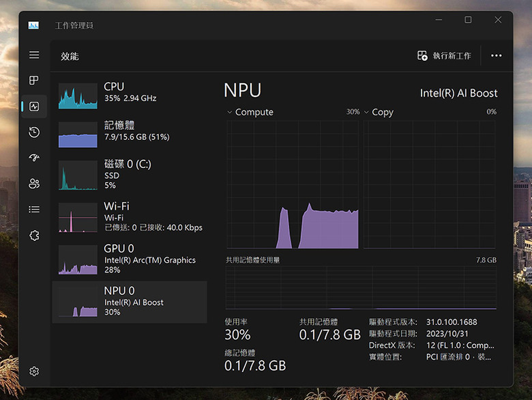
Task: Open the Users page icon
Action: 34,184
